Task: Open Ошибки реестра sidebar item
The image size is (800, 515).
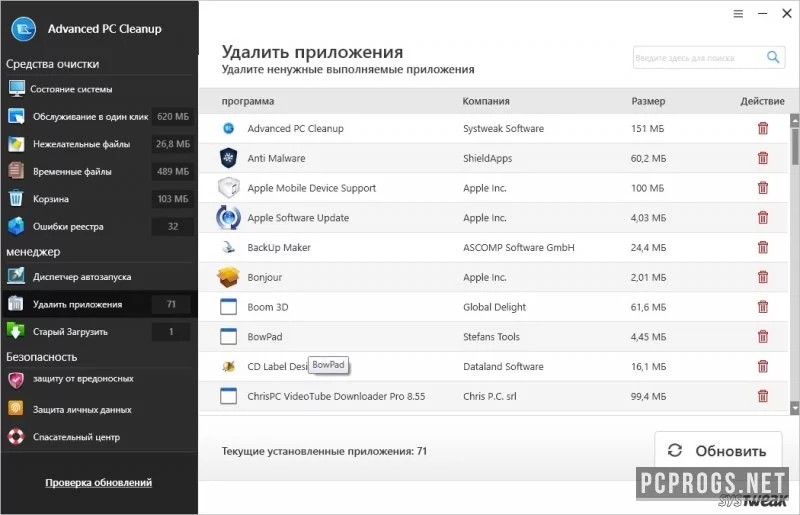Action: 99,226
